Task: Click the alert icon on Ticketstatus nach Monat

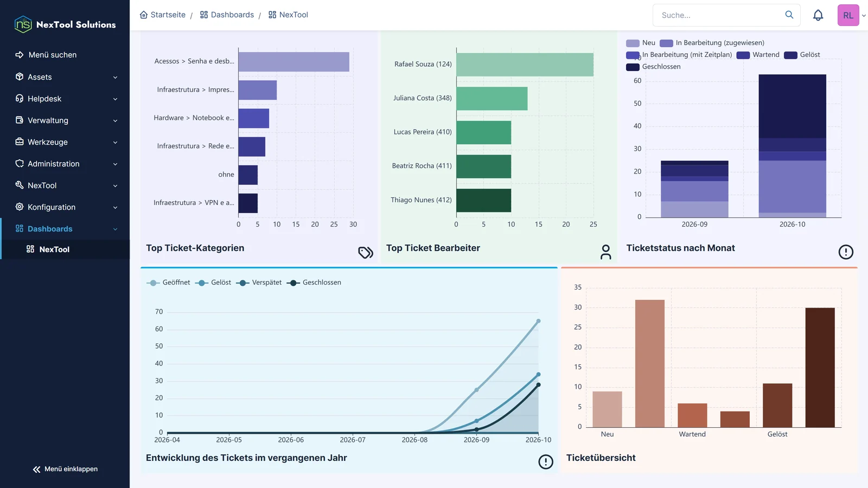Action: (x=846, y=252)
